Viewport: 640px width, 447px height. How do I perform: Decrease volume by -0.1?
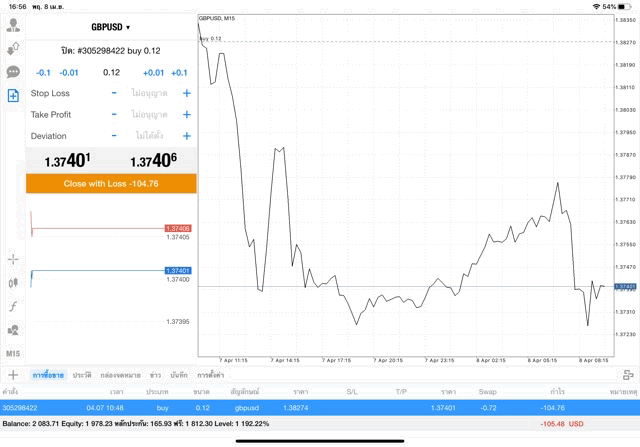[43, 73]
